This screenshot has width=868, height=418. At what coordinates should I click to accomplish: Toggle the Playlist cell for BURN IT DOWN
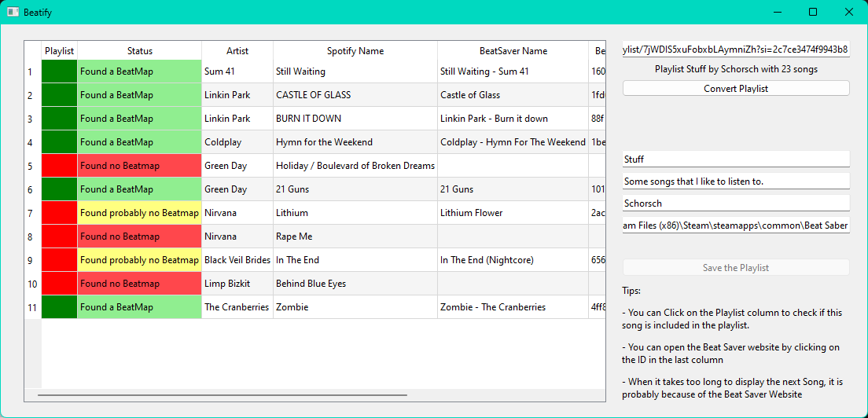coord(60,119)
